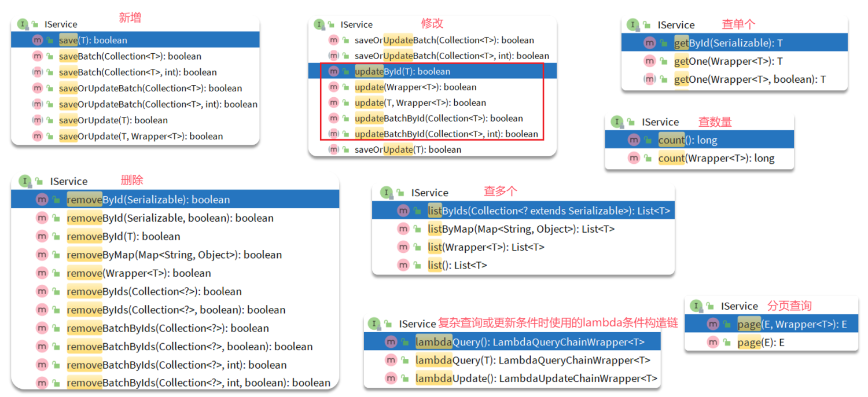The height and width of the screenshot is (397, 868).
Task: Click the interface icon in the 删除 panel
Action: tap(24, 181)
